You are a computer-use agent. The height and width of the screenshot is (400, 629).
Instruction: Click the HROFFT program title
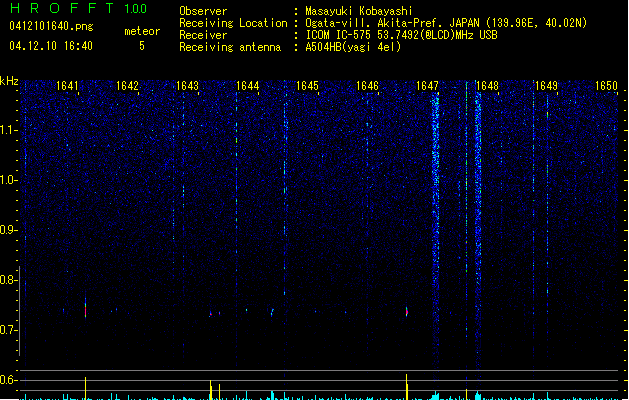[62, 8]
